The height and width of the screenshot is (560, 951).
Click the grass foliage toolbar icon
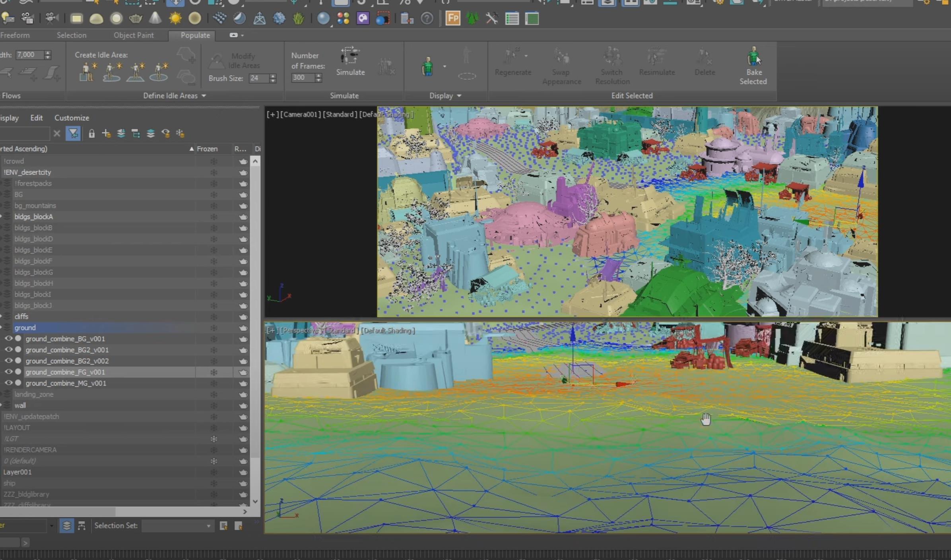[x=299, y=18]
